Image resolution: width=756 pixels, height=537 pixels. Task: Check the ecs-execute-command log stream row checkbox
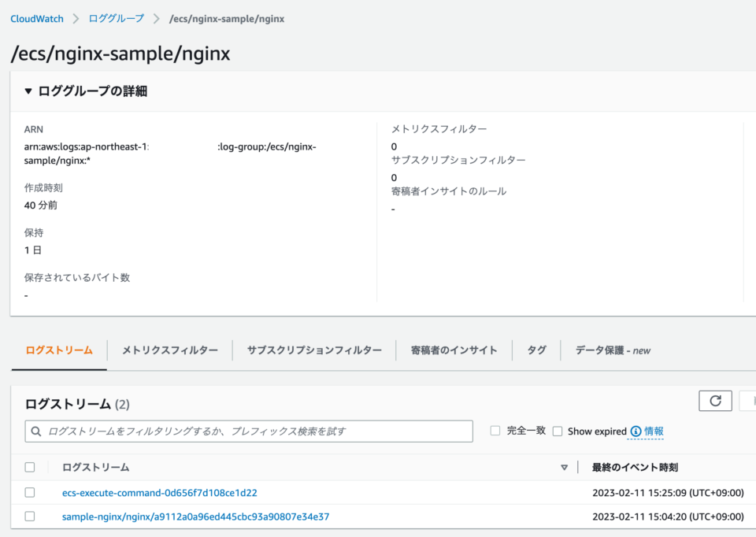(29, 492)
